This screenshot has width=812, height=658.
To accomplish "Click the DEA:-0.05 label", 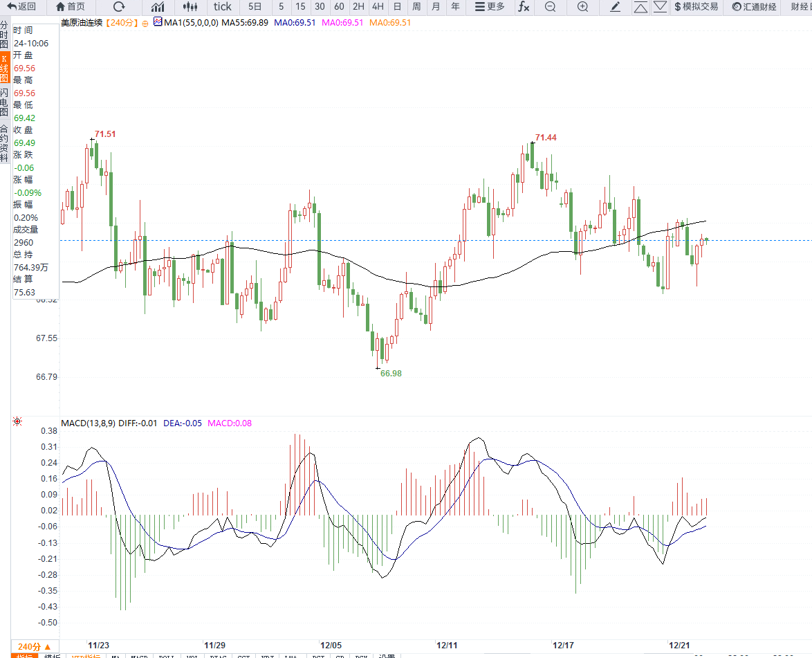I will click(183, 423).
